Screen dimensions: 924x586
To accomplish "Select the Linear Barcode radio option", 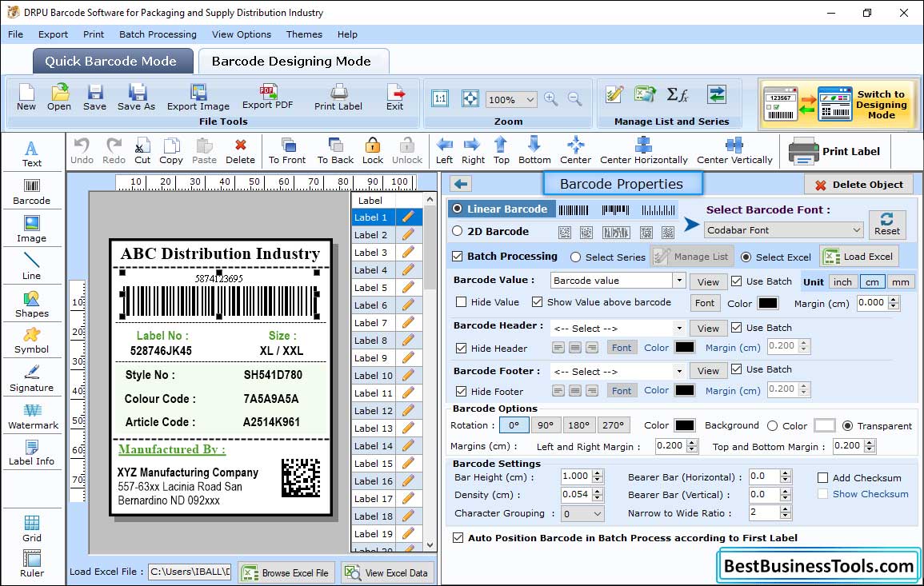I will [458, 209].
